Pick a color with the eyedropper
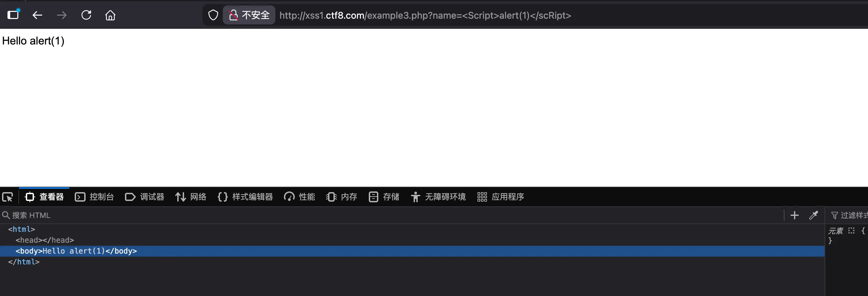 pyautogui.click(x=814, y=215)
